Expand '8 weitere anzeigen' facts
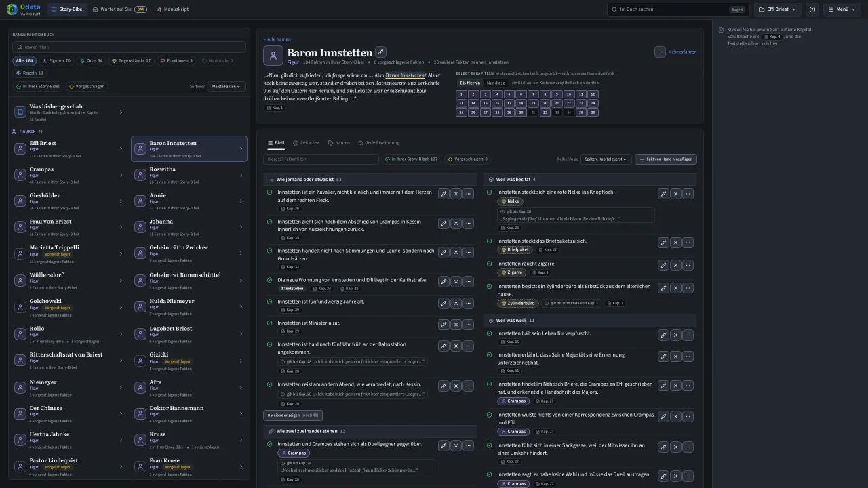 [x=293, y=415]
